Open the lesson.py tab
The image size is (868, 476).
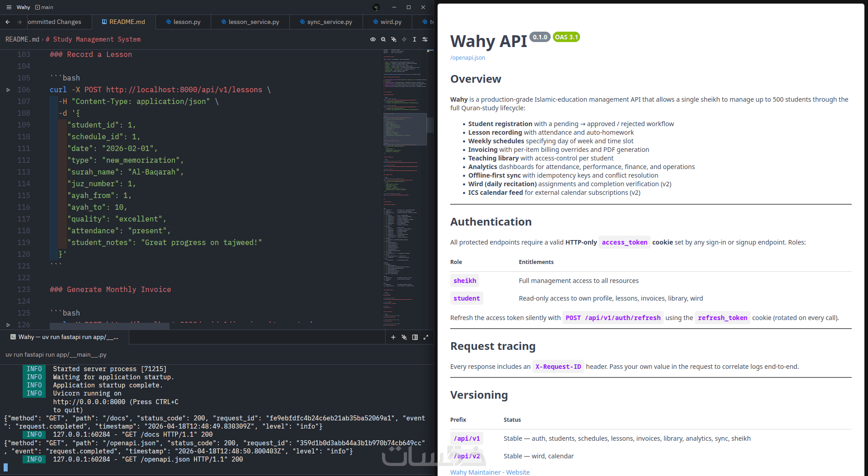[184, 22]
